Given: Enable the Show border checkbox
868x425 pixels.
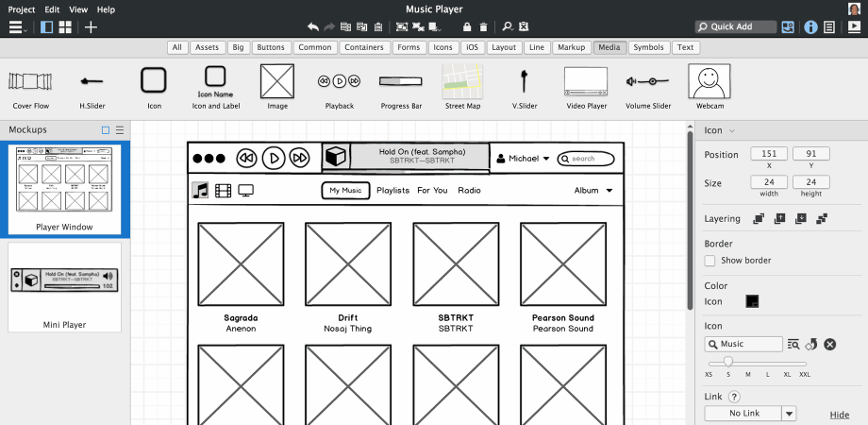Looking at the screenshot, I should point(709,261).
